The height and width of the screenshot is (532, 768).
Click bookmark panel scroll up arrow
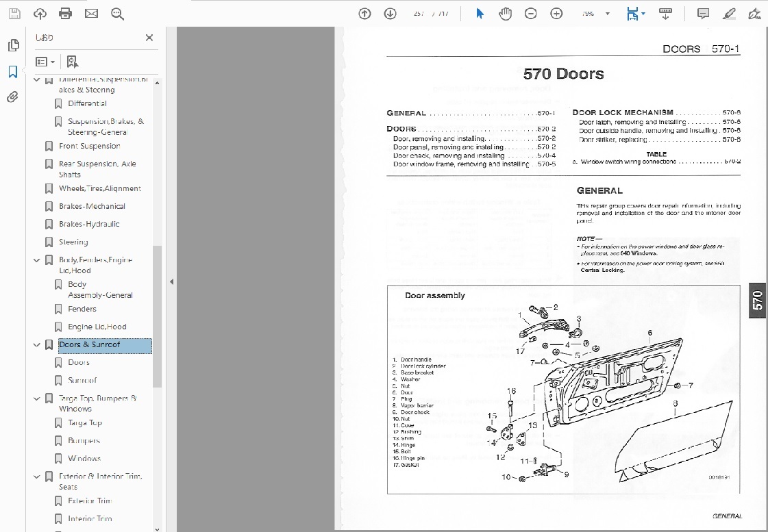(157, 83)
